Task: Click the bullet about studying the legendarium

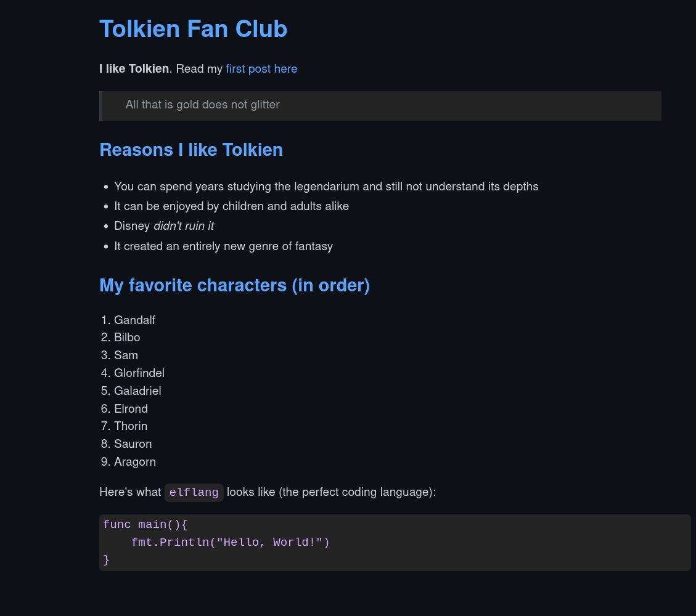Action: [325, 187]
